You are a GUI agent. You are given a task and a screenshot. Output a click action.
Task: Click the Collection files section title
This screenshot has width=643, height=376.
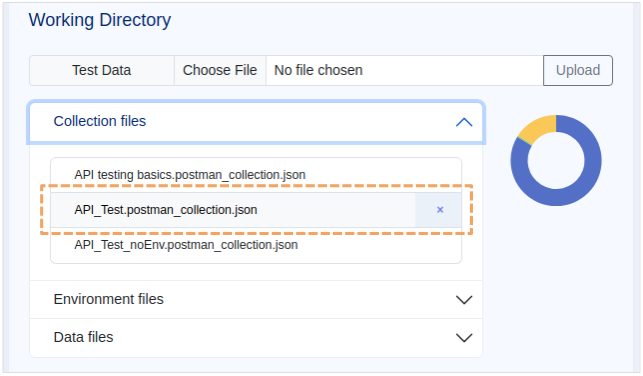coord(100,121)
